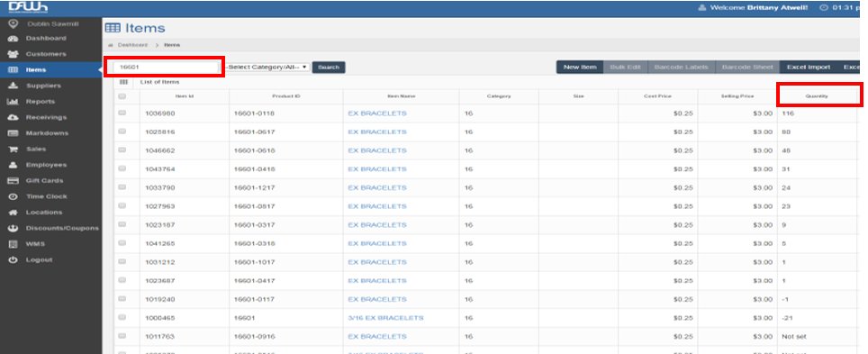
Task: Check the box for item 1041265
Action: [122, 243]
